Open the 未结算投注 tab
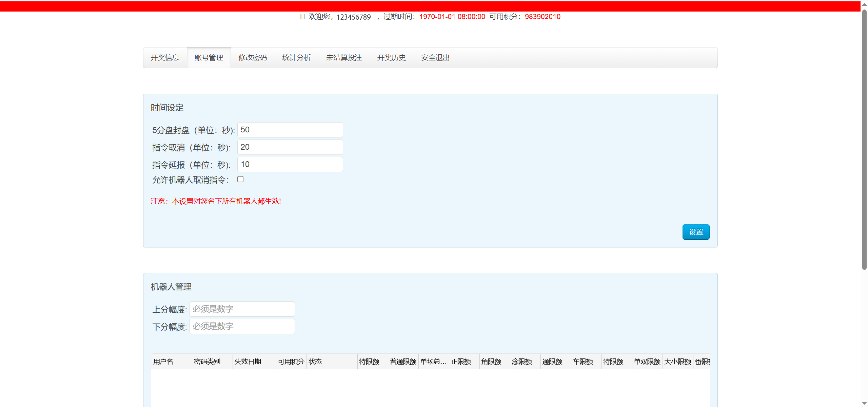Screen dimensions: 868x407 (344, 58)
